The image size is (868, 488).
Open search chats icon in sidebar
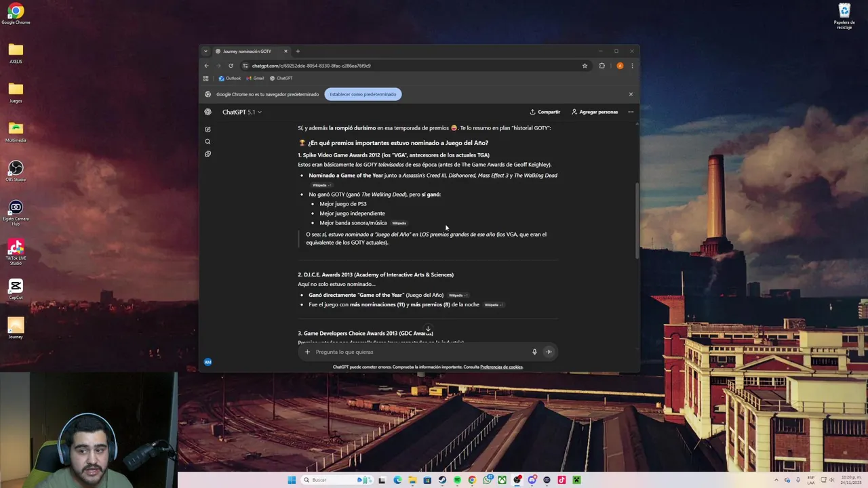click(x=208, y=142)
